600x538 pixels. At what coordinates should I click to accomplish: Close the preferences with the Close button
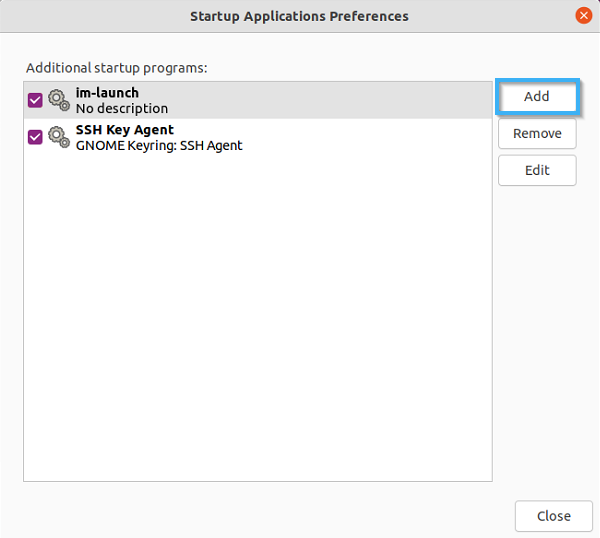[x=553, y=516]
